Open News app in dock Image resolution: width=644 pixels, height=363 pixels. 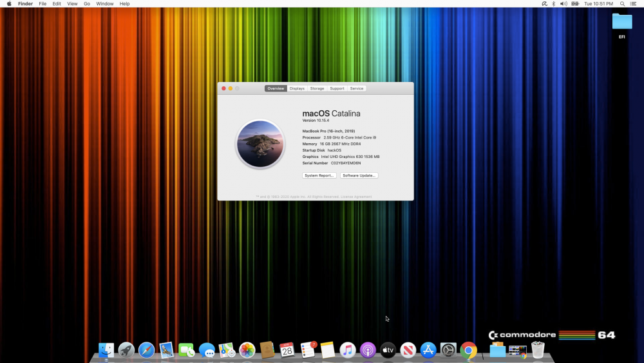pyautogui.click(x=408, y=350)
